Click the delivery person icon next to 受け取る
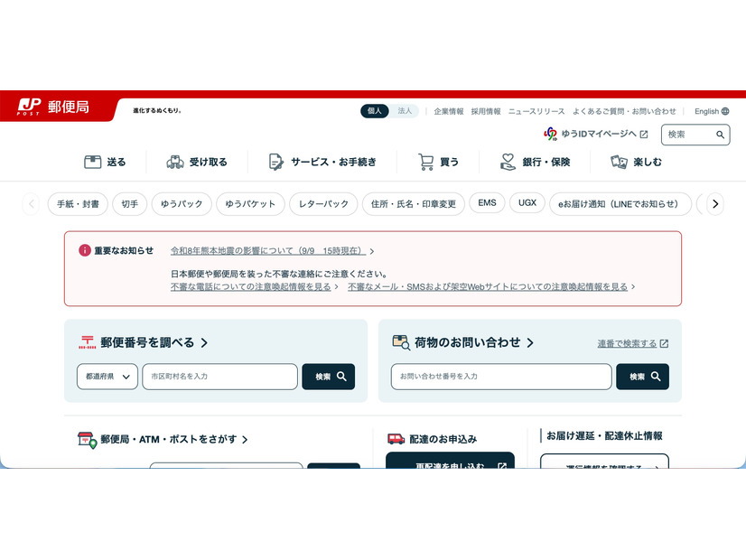Image resolution: width=746 pixels, height=560 pixels. [175, 163]
